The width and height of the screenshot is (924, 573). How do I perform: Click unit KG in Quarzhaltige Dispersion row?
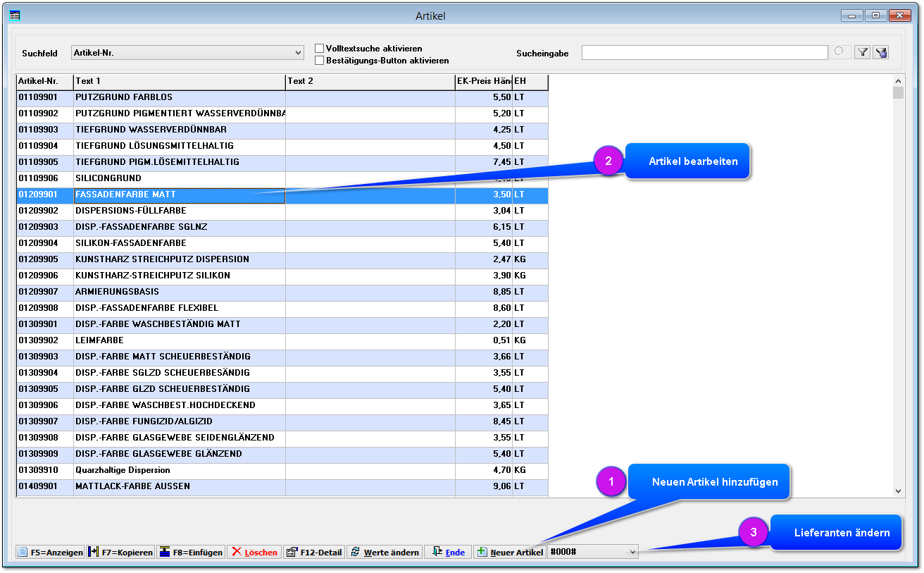tap(520, 470)
